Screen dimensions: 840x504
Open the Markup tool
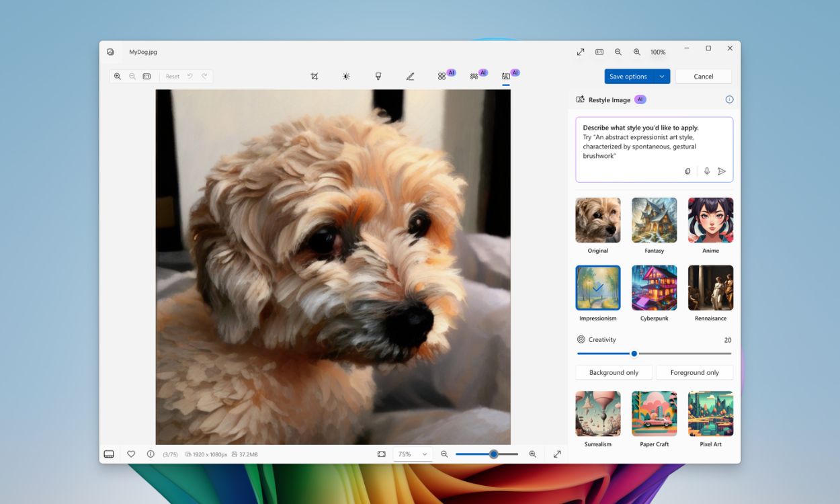(410, 76)
